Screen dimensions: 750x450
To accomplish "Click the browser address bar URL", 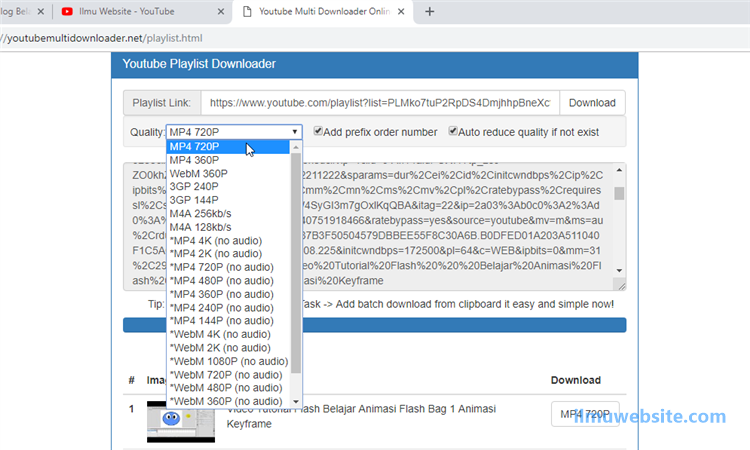I will click(x=103, y=38).
